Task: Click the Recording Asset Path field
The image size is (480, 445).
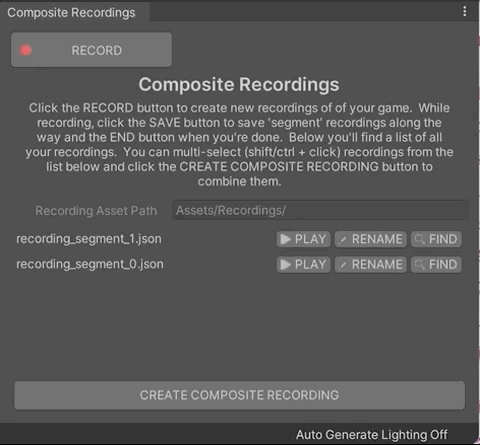Action: [320, 210]
